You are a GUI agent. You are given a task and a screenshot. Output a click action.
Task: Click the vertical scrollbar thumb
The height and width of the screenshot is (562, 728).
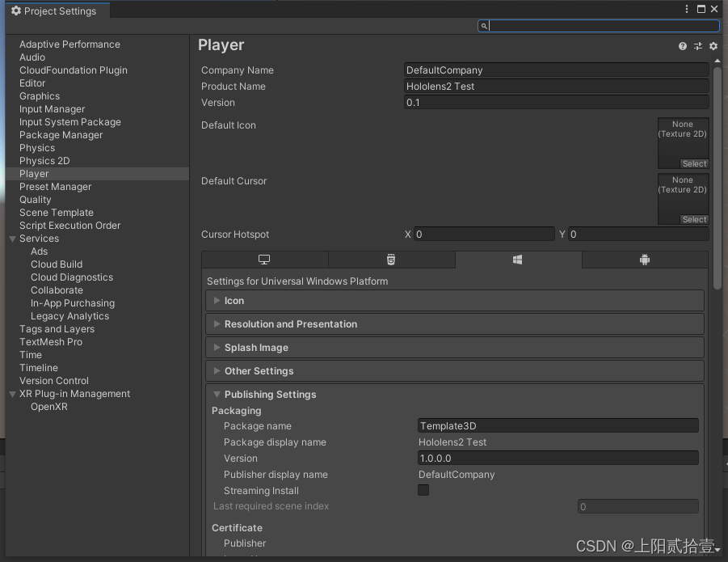tap(717, 179)
